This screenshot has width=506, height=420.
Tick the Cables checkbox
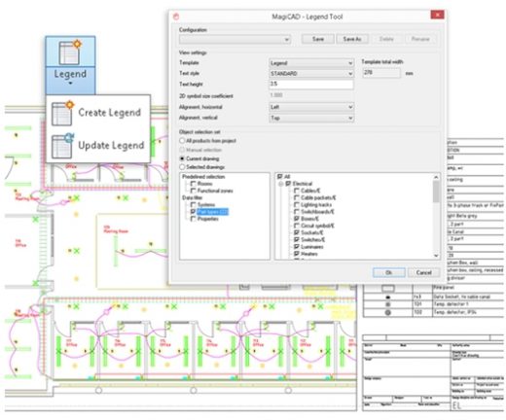click(297, 191)
